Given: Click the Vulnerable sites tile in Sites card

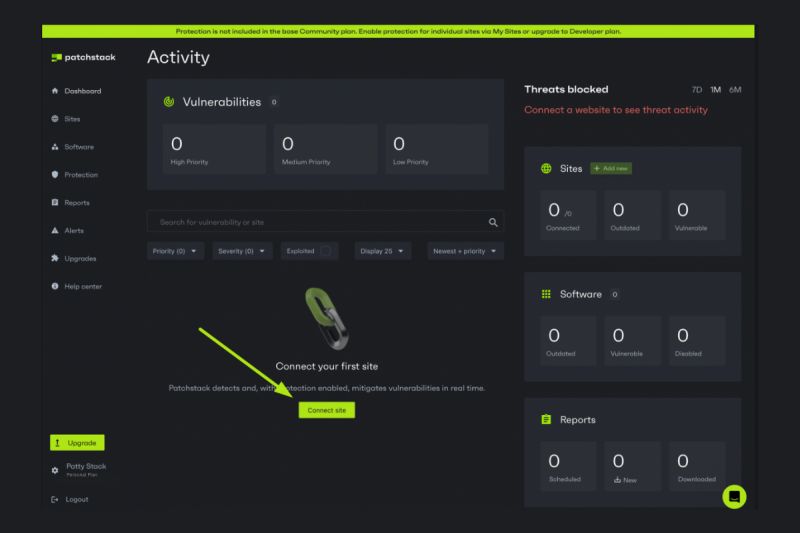Looking at the screenshot, I should pos(697,215).
